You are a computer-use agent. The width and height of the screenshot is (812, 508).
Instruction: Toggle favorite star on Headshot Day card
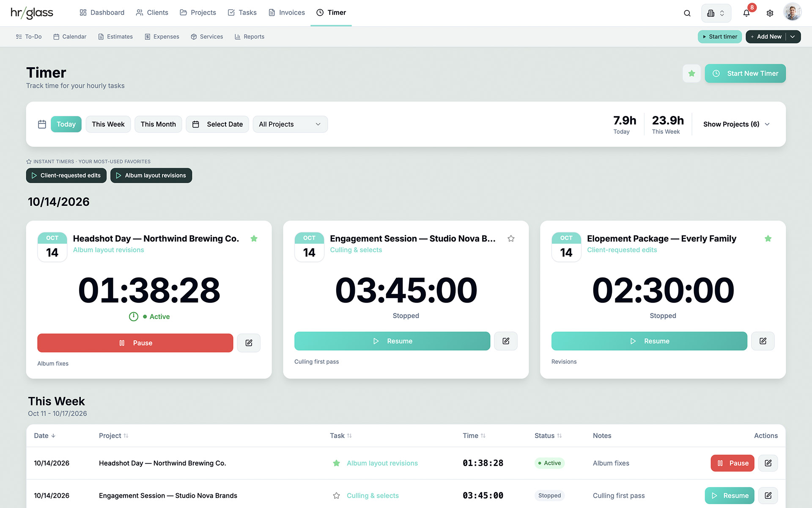click(254, 239)
